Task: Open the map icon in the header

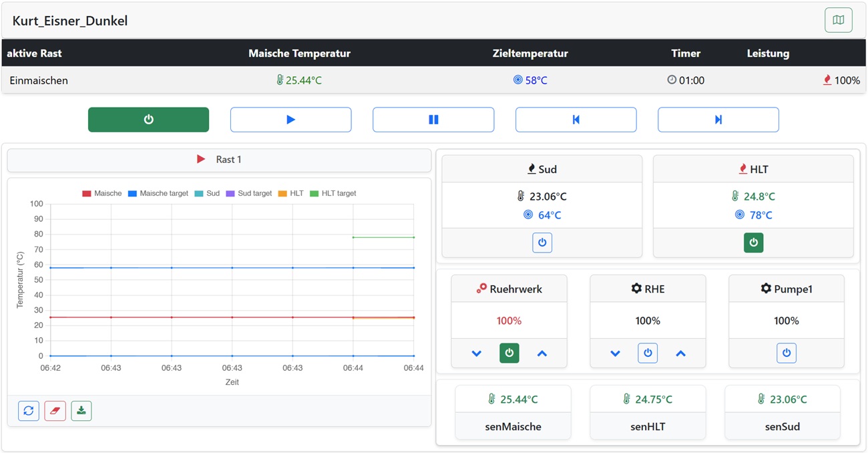Action: coord(838,20)
